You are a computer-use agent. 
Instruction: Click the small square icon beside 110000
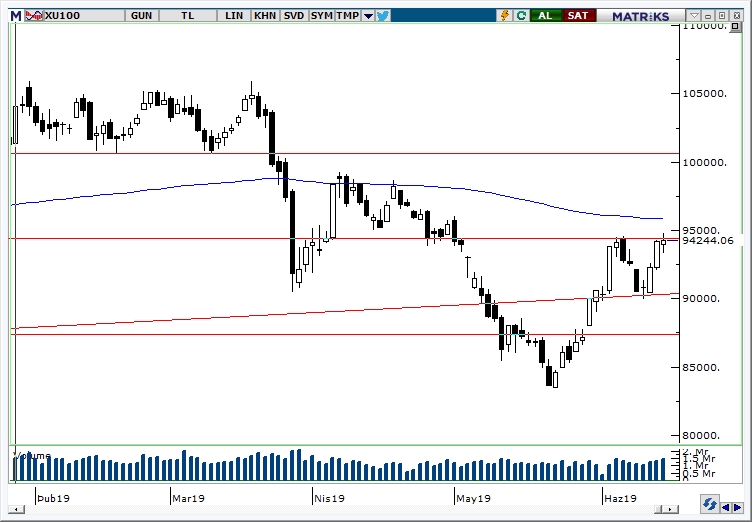[x=735, y=26]
